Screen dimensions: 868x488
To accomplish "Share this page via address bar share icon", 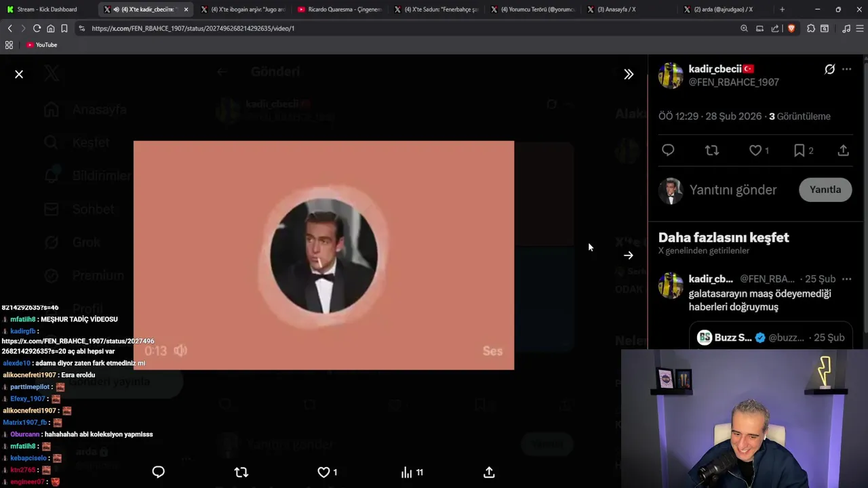I will (775, 28).
